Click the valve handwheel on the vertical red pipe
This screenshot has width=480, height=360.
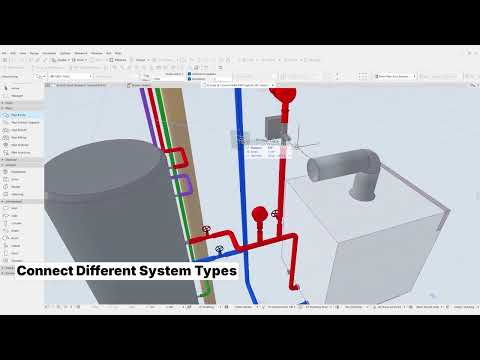[275, 214]
